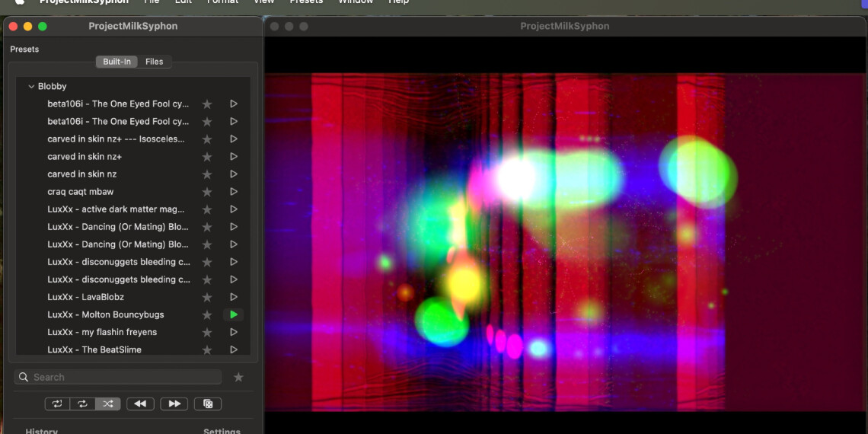The image size is (868, 434).
Task: Star the carved in skin nz+ preset
Action: pos(206,157)
